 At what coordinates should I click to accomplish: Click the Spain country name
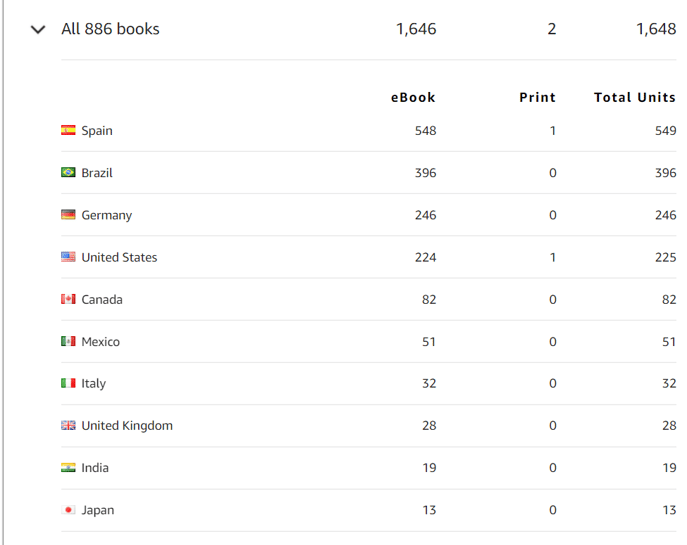pyautogui.click(x=97, y=131)
